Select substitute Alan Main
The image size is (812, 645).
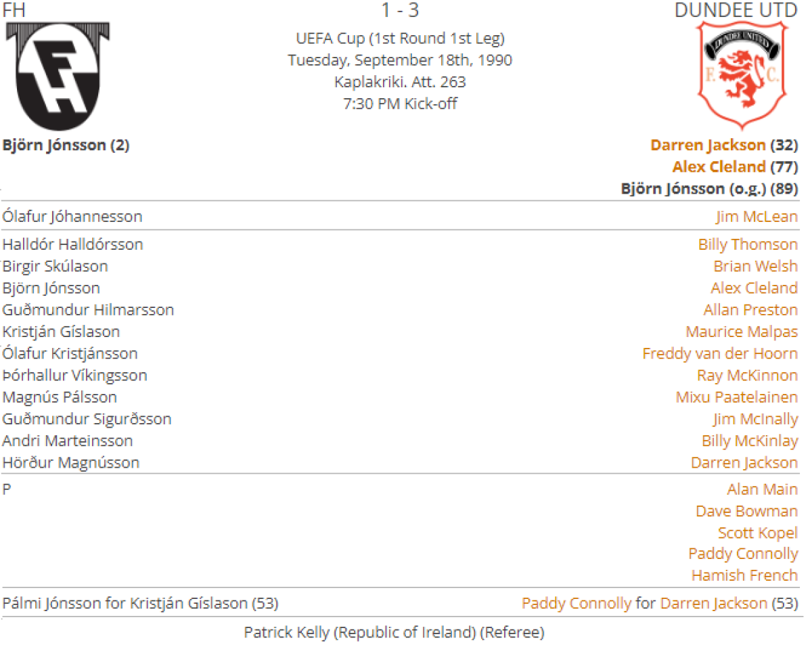762,489
